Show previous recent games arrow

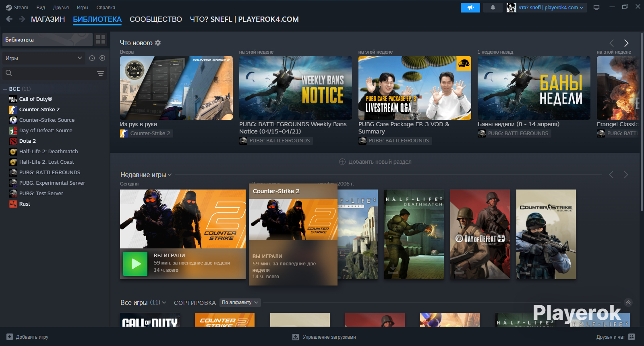611,175
